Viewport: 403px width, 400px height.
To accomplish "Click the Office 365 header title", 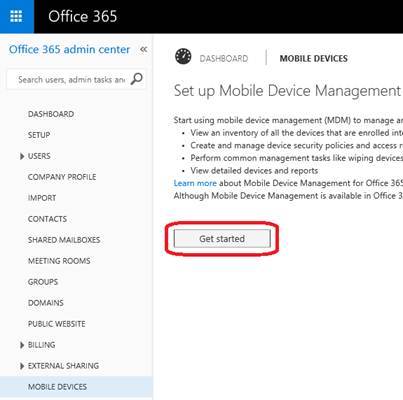I will 83,16.
